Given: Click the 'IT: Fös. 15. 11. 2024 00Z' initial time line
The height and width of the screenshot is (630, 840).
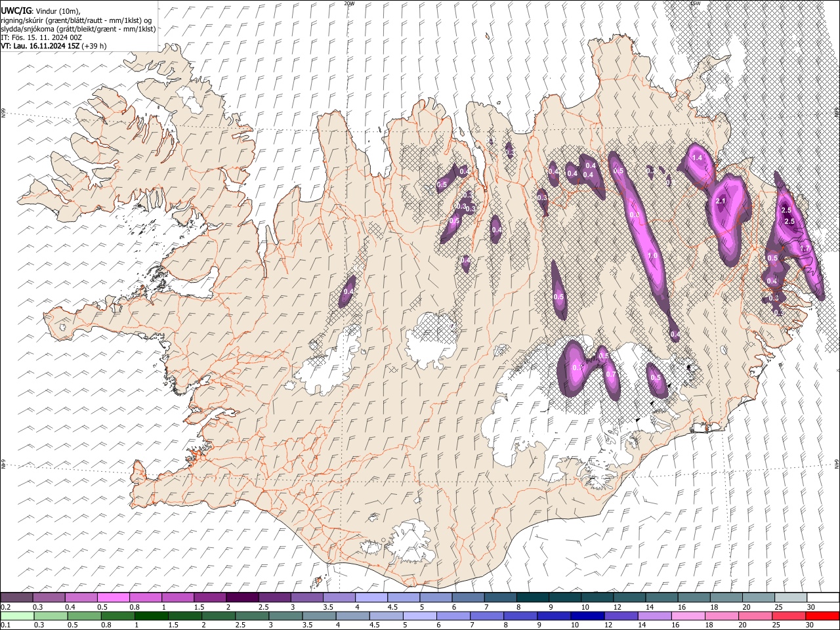Looking at the screenshot, I should tap(41, 37).
